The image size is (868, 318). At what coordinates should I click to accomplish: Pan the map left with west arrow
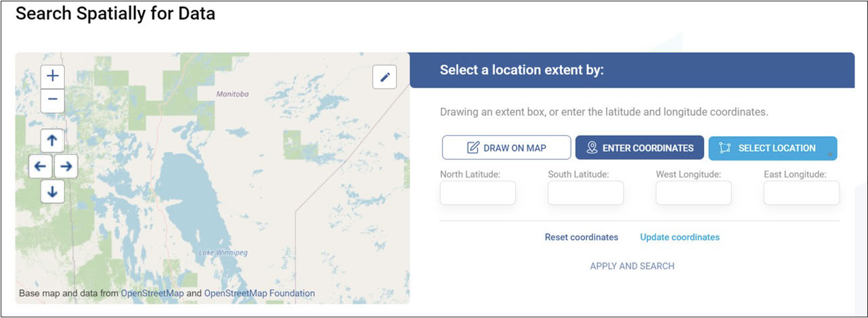click(41, 166)
